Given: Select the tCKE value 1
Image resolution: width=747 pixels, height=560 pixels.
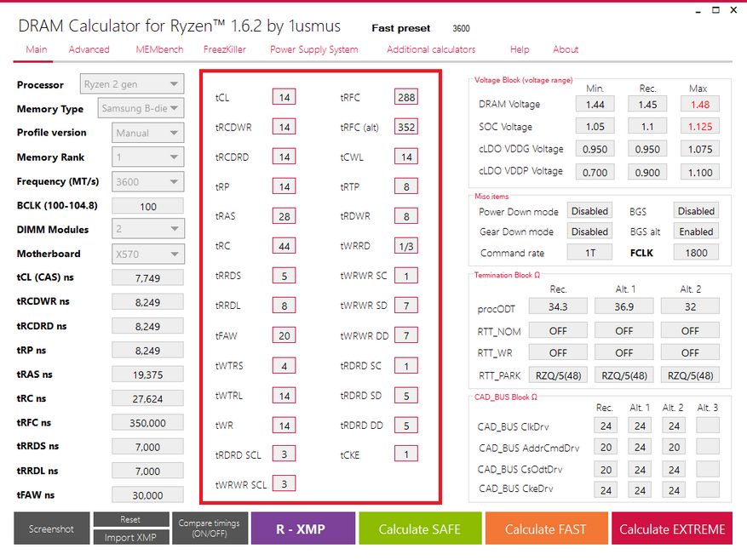Looking at the screenshot, I should [406, 454].
